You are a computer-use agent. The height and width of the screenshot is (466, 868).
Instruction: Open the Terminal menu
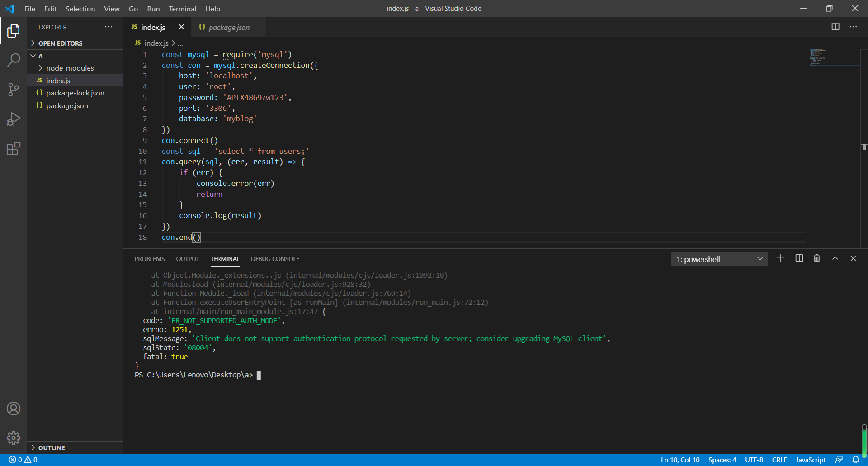pyautogui.click(x=182, y=9)
